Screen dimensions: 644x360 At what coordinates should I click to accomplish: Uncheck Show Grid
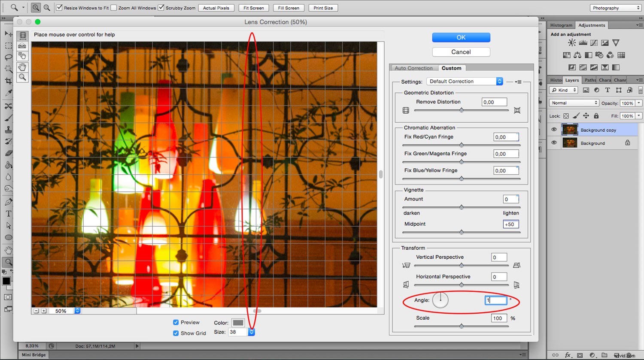[176, 333]
